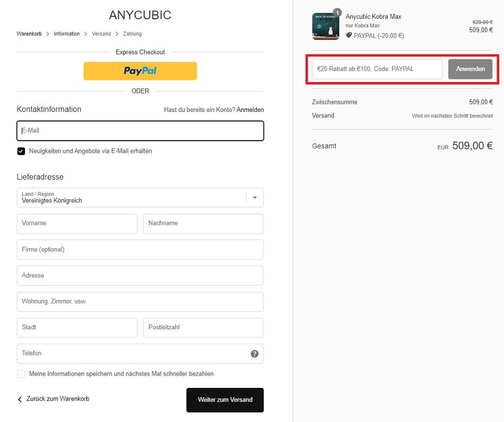Click the Gesamt total 509,00 € amount
This screenshot has height=422, width=504.
(472, 146)
